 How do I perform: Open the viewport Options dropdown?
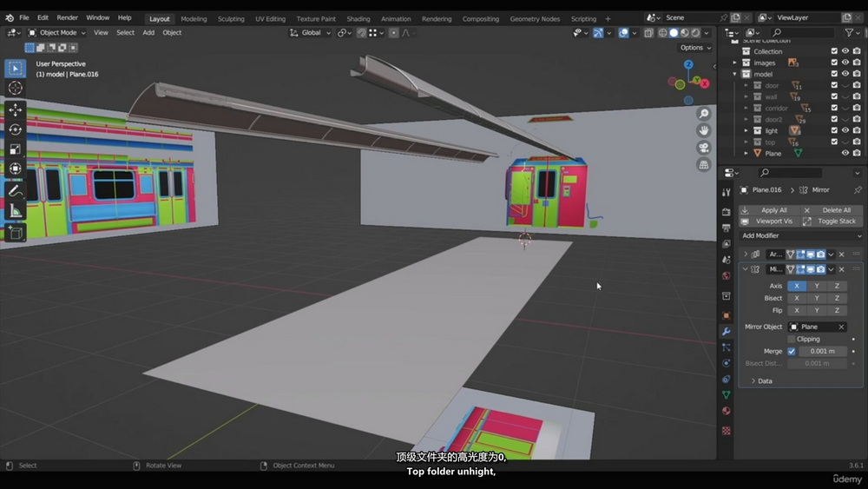695,48
